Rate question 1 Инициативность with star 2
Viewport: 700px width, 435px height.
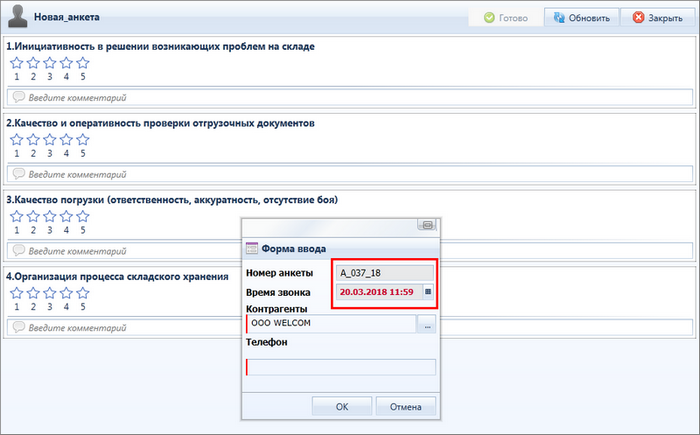pyautogui.click(x=33, y=63)
